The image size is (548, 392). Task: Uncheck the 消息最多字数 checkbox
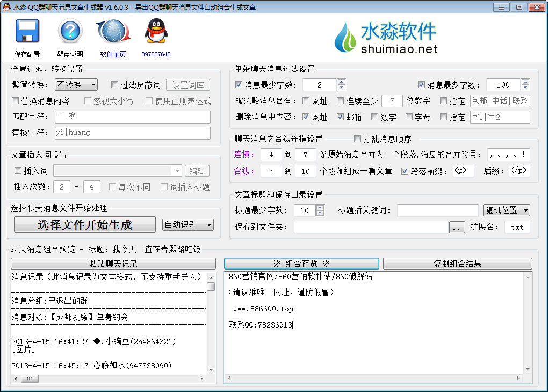coord(421,84)
